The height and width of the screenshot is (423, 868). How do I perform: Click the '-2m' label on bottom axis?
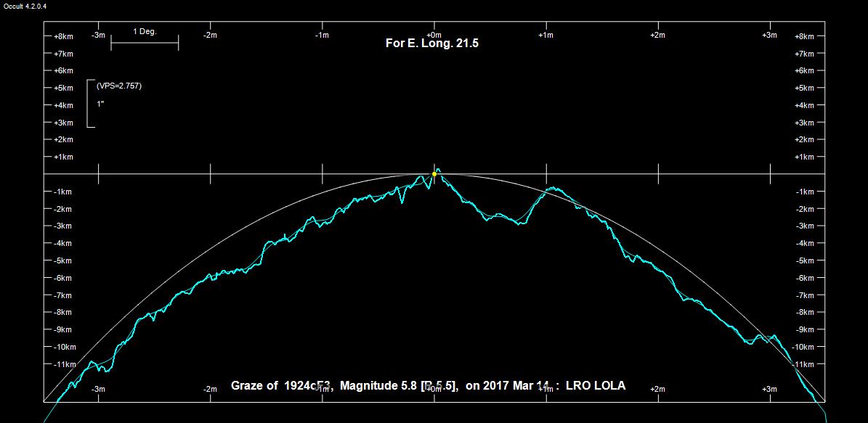(210, 390)
